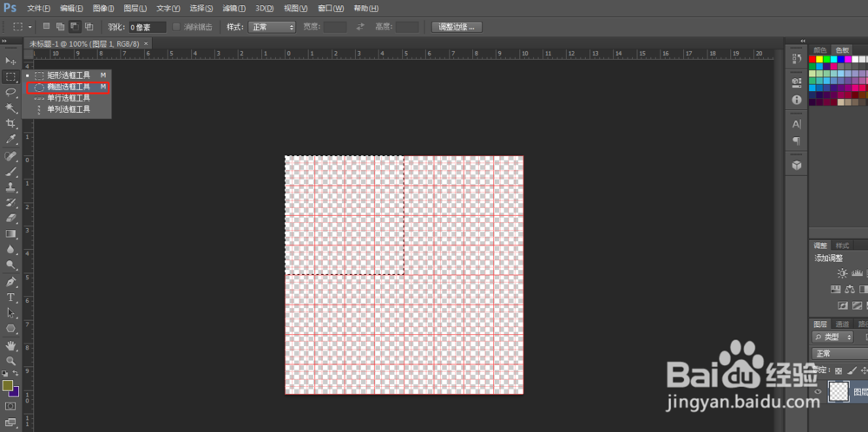Screen dimensions: 868x432
Task: Open the Character panel icon
Action: coord(797,124)
